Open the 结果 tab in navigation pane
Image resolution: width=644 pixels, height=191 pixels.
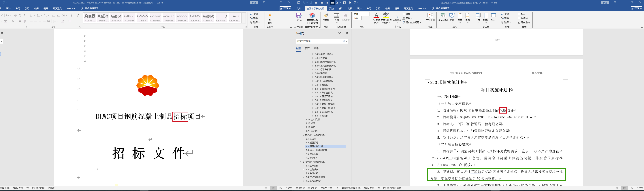316,49
